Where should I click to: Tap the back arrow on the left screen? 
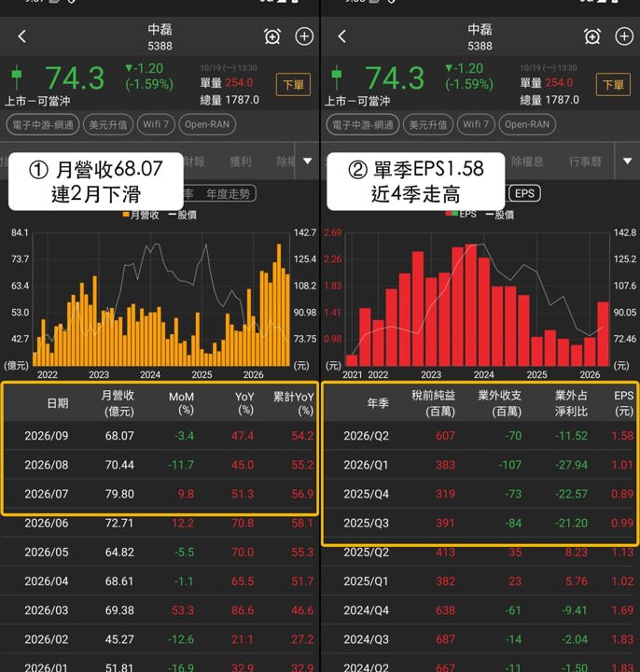(22, 36)
